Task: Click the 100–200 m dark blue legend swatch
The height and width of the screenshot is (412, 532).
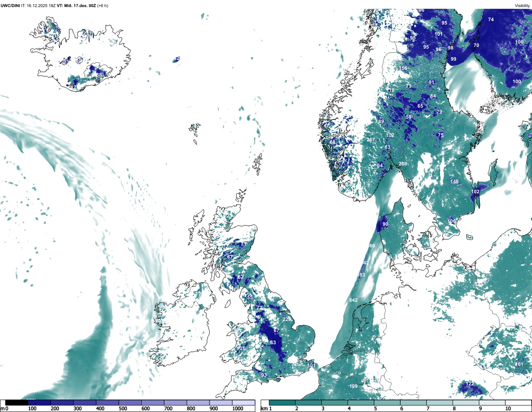Action: (39, 402)
